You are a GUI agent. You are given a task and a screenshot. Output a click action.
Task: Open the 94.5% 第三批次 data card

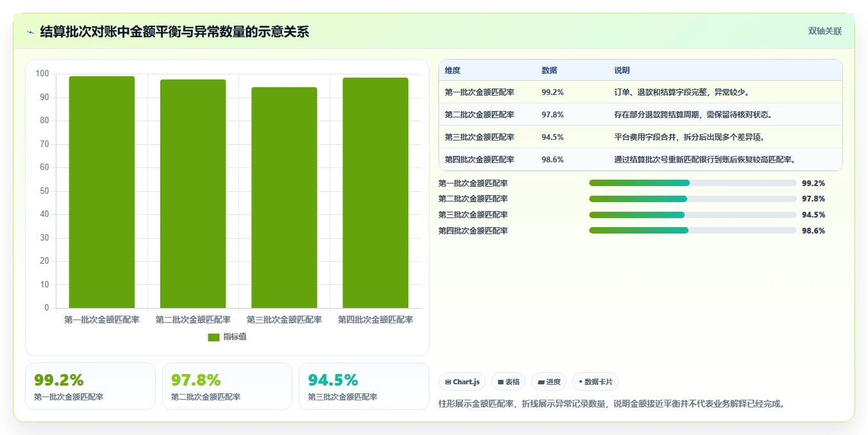tap(364, 386)
